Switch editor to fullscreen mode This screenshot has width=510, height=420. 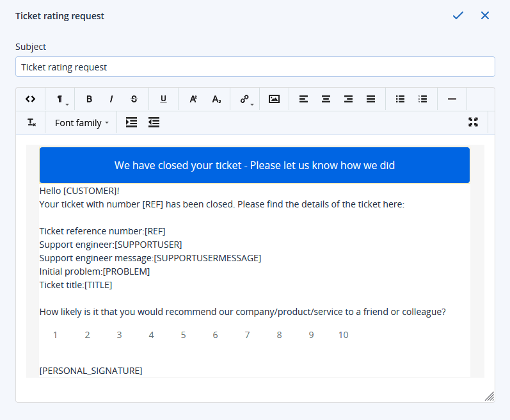click(x=473, y=122)
